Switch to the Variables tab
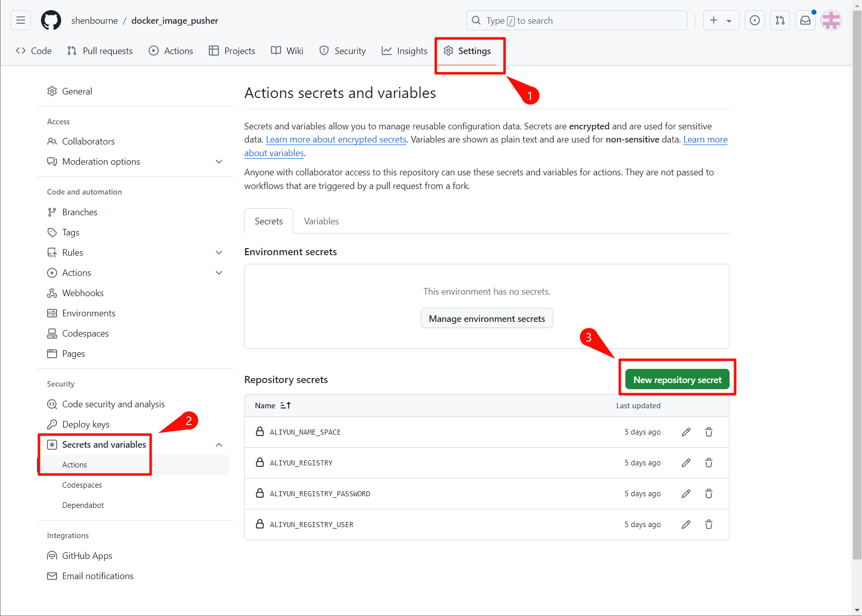The width and height of the screenshot is (862, 616). click(x=321, y=221)
